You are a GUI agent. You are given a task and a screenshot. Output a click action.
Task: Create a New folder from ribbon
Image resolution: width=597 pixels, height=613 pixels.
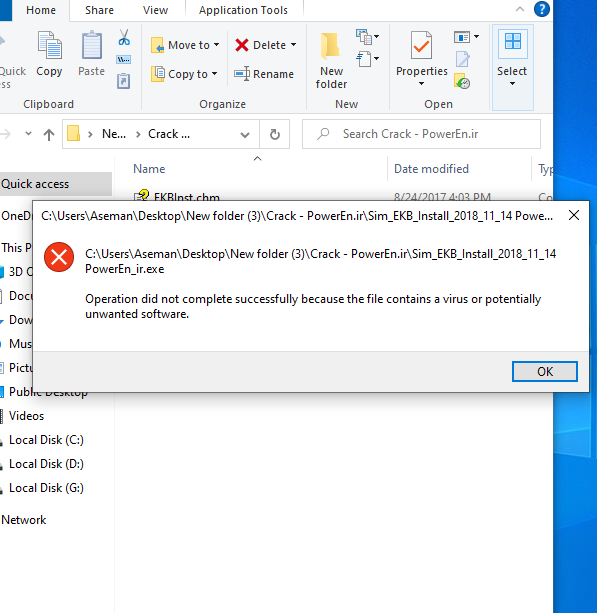pyautogui.click(x=331, y=61)
